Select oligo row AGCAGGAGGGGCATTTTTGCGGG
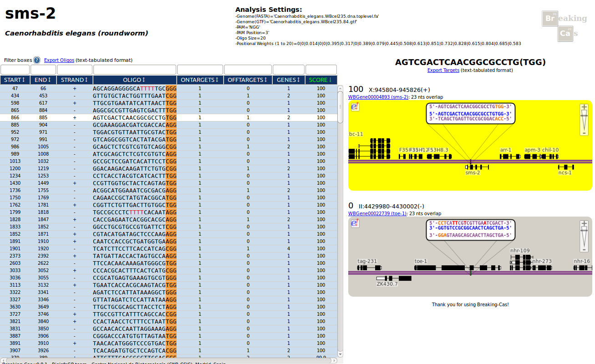 coord(168,88)
